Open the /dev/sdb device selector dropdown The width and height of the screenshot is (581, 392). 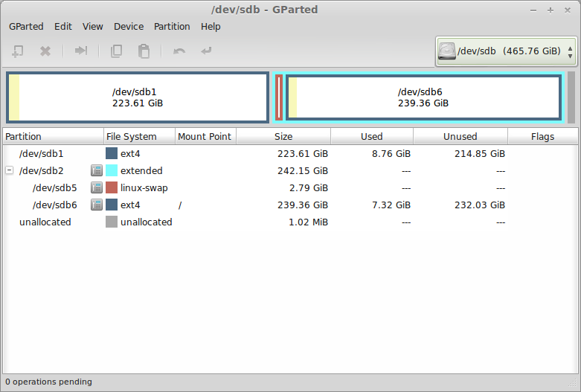coord(506,51)
